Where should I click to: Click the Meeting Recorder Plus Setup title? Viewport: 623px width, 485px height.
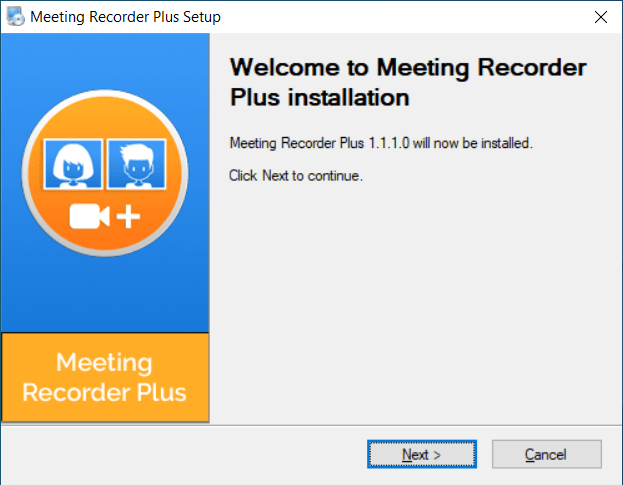[125, 17]
